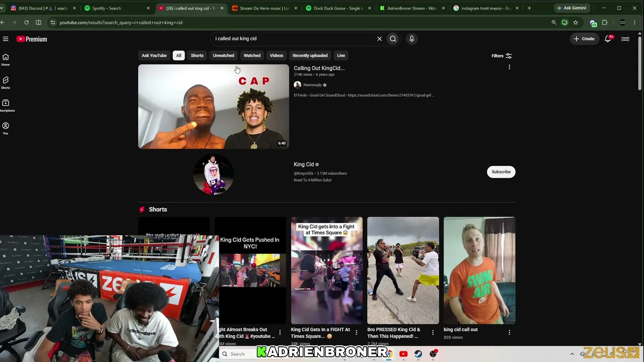Open Shorts from the sidebar
This screenshot has height=362, width=644.
point(6,83)
